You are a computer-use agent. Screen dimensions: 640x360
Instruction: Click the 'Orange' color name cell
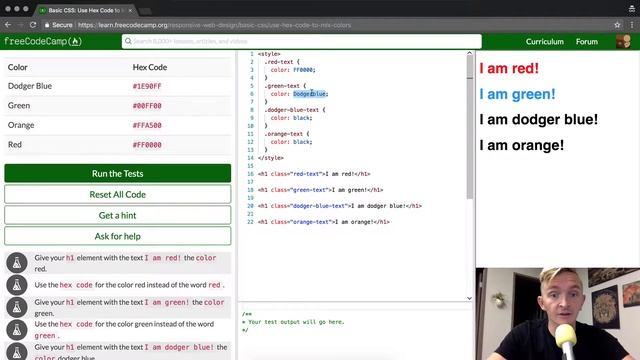tap(21, 125)
